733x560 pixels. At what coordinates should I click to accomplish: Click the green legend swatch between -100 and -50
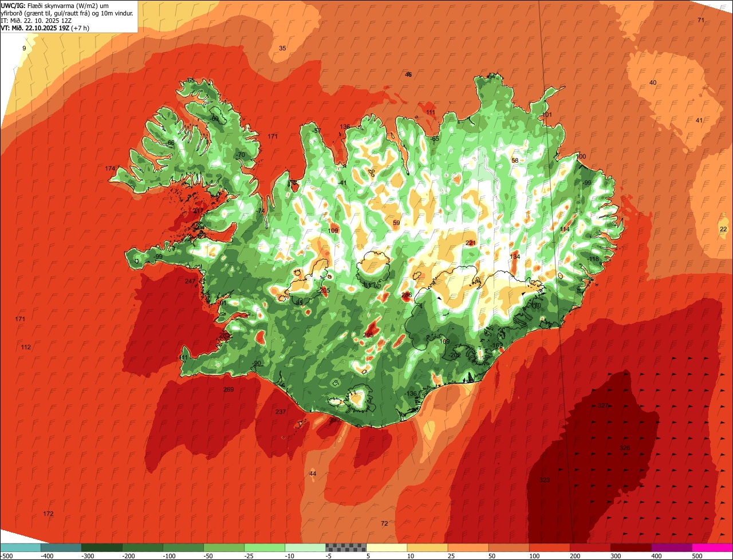pos(183,547)
